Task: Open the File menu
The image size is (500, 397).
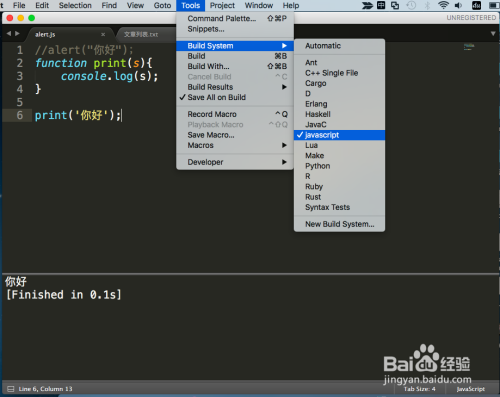Action: click(19, 5)
